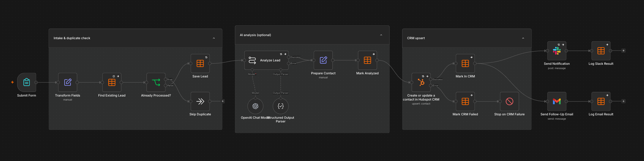Screen dimensions: 644x161
Task: Click the 'post: message' subtitle
Action: [557, 68]
